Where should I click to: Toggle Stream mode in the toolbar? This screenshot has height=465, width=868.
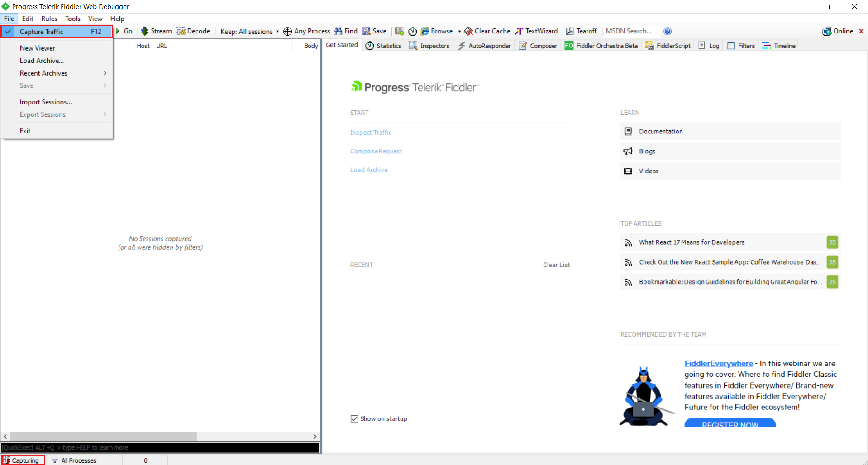click(x=157, y=31)
